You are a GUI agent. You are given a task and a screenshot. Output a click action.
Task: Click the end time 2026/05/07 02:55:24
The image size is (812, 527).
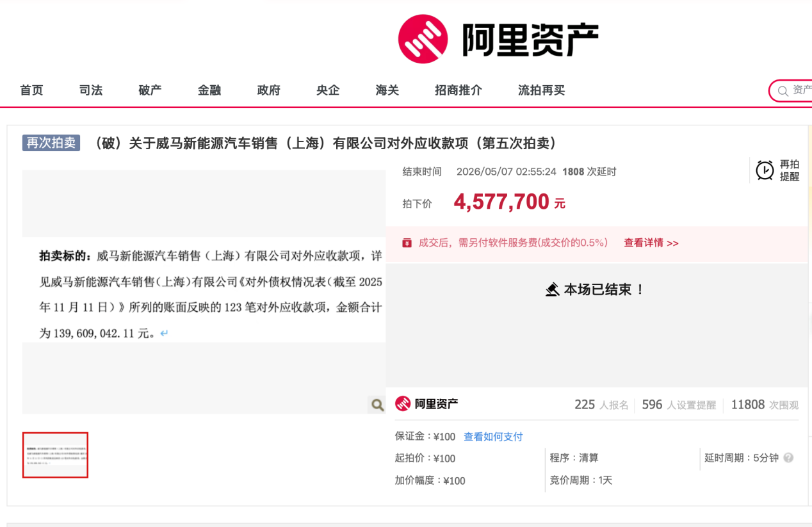[x=507, y=172]
